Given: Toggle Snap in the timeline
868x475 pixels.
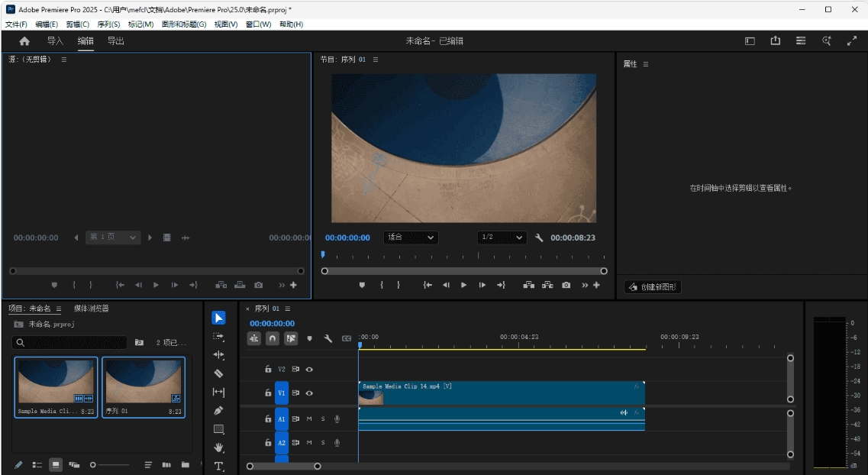Looking at the screenshot, I should tap(273, 338).
